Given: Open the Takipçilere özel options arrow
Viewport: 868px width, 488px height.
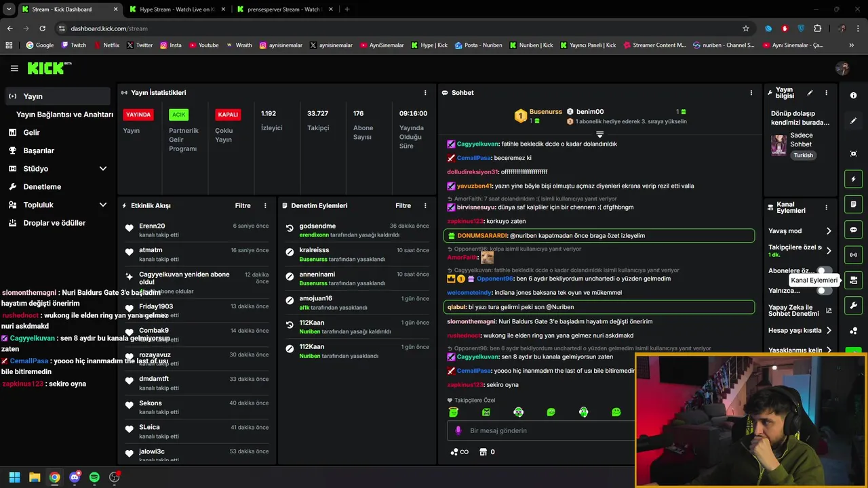Looking at the screenshot, I should point(829,251).
